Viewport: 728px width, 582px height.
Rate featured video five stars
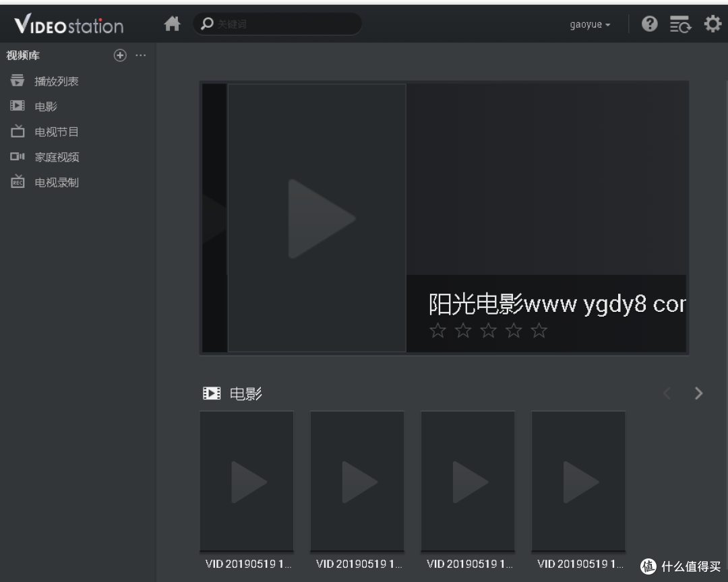coord(539,331)
